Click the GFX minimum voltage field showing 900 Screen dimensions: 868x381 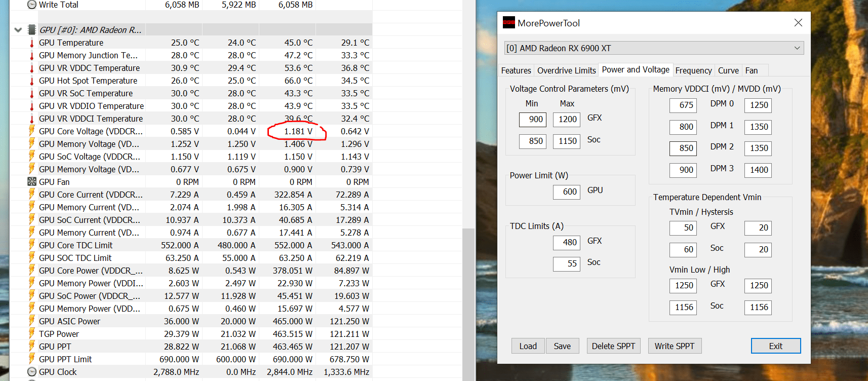533,119
